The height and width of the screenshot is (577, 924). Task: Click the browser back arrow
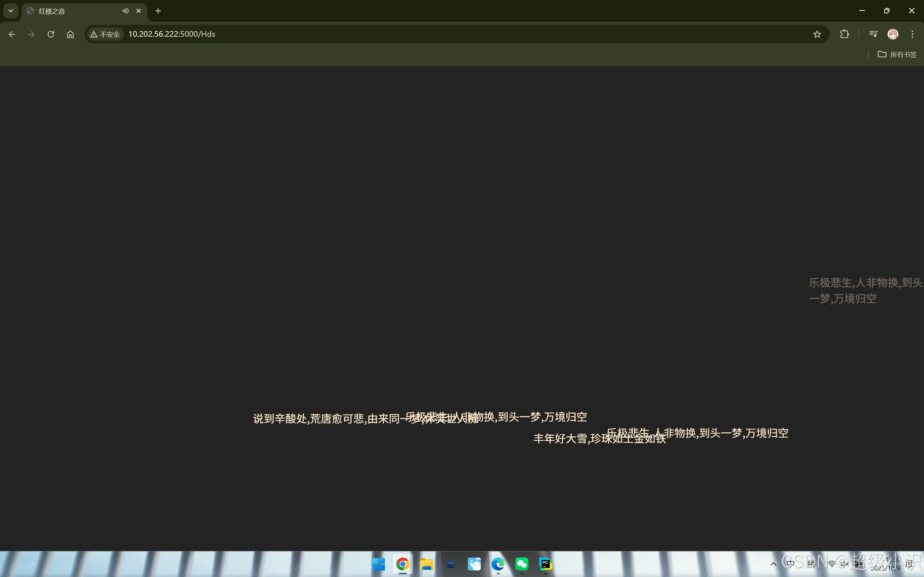tap(12, 34)
